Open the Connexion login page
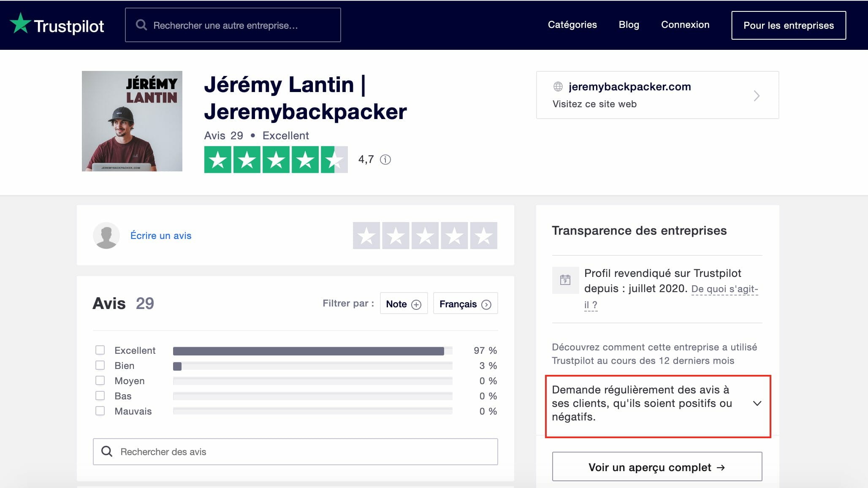Image resolution: width=868 pixels, height=488 pixels. pyautogui.click(x=685, y=24)
